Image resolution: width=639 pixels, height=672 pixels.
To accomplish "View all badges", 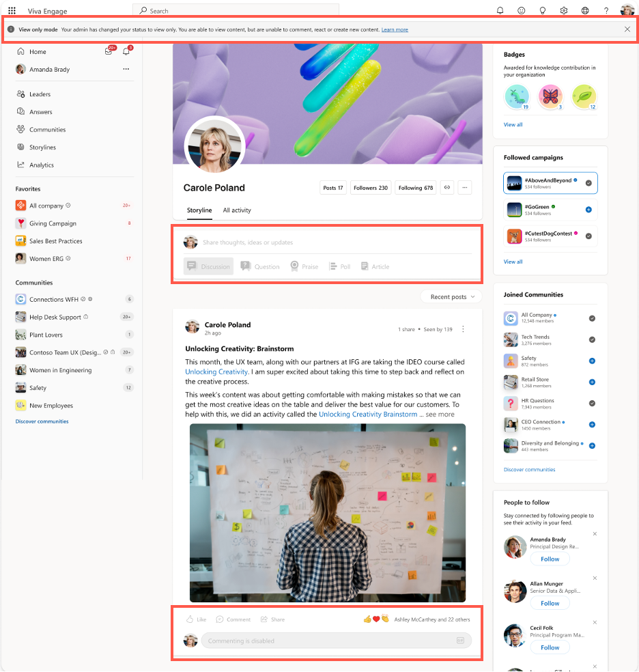I will [513, 124].
